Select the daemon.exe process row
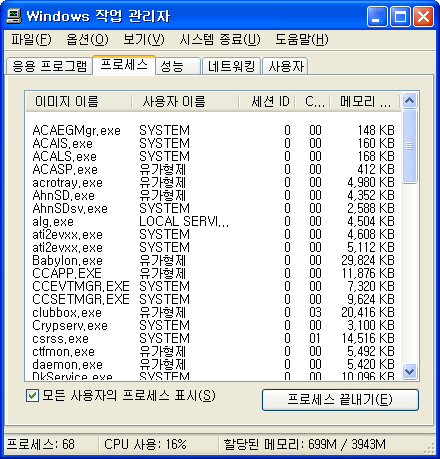The image size is (440, 459). pyautogui.click(x=213, y=364)
